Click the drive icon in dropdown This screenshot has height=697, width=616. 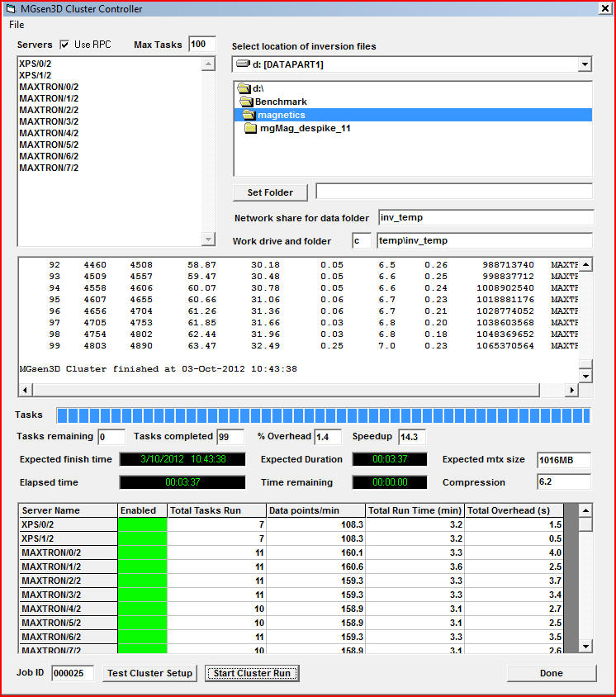pos(243,64)
